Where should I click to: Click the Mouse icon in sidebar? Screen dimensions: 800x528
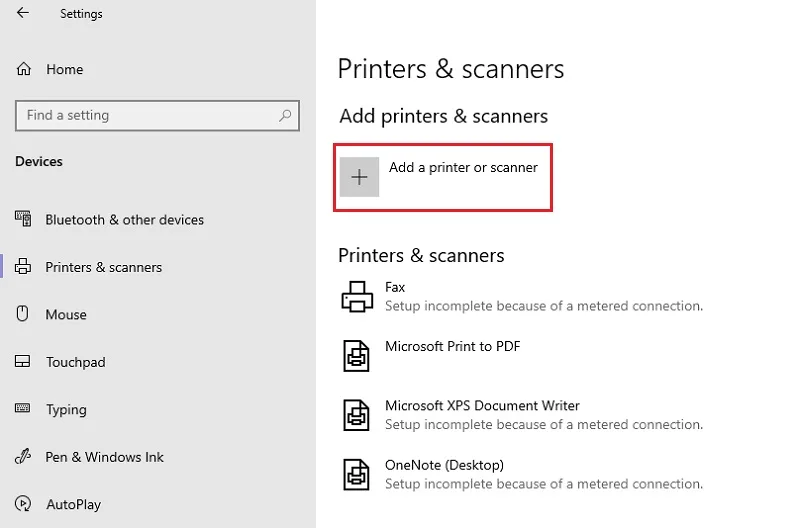pos(22,314)
